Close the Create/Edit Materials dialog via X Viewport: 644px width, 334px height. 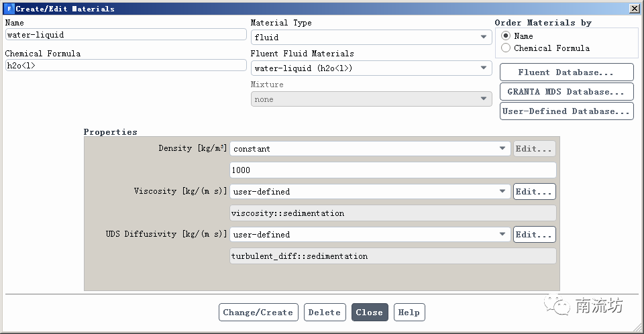tap(634, 9)
